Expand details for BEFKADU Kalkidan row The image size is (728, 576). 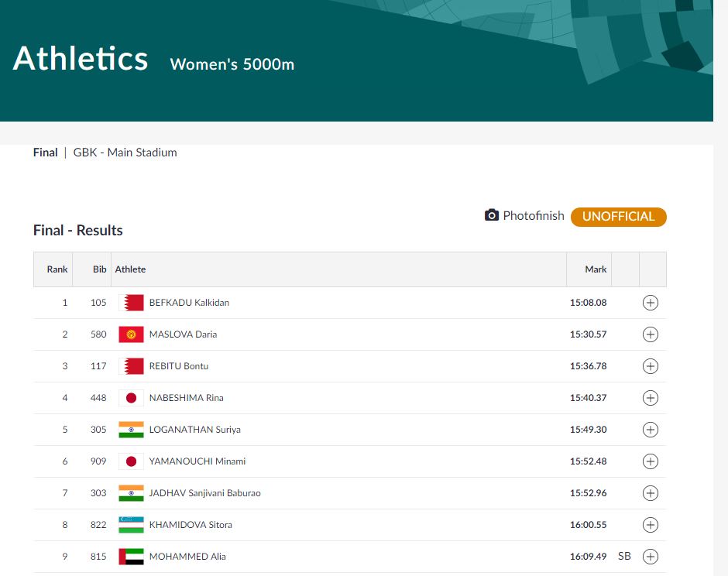[x=651, y=303]
